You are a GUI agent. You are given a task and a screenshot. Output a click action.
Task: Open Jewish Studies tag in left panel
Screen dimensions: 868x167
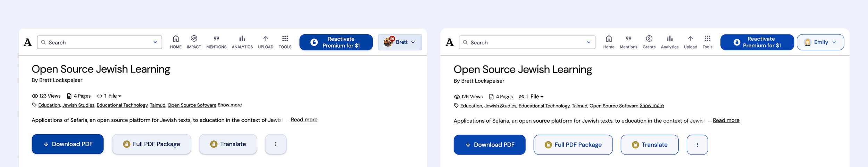[78, 105]
